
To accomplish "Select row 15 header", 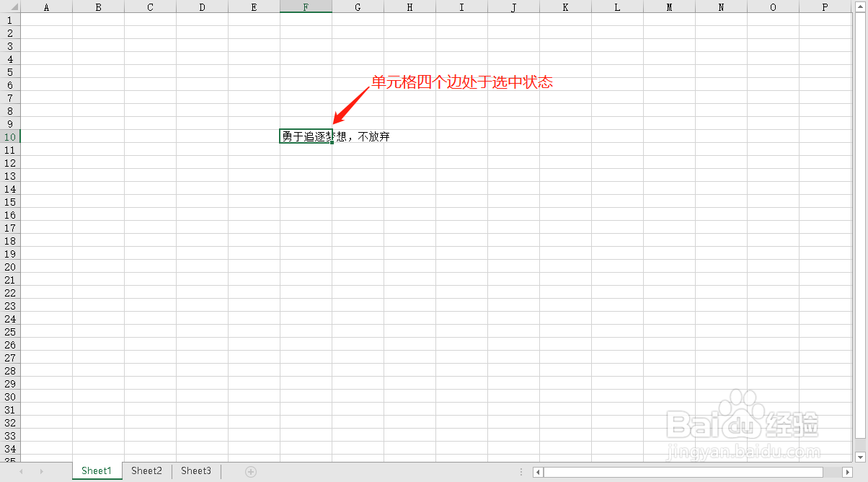I will [10, 201].
